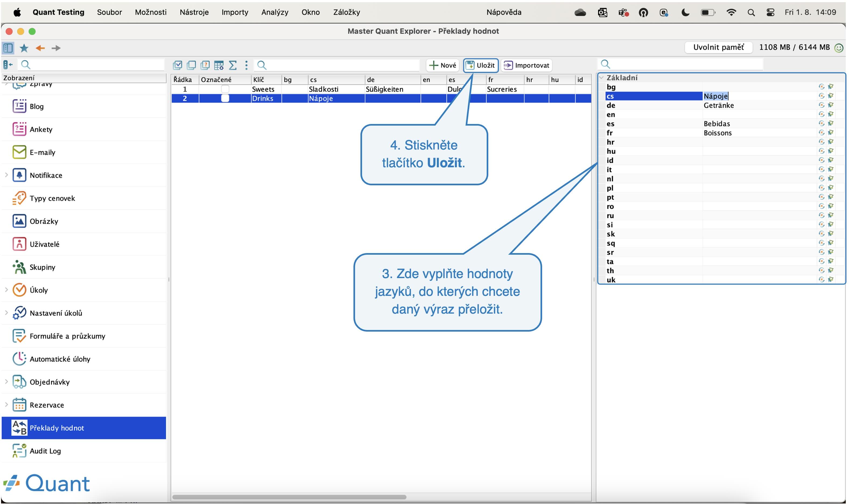
Task: Click the de value field showing Getränke
Action: [760, 105]
